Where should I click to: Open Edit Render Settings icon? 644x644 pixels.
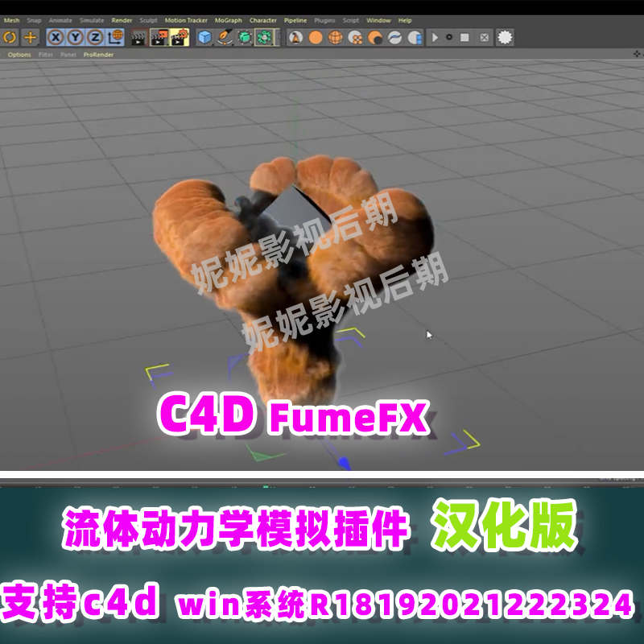[x=180, y=37]
